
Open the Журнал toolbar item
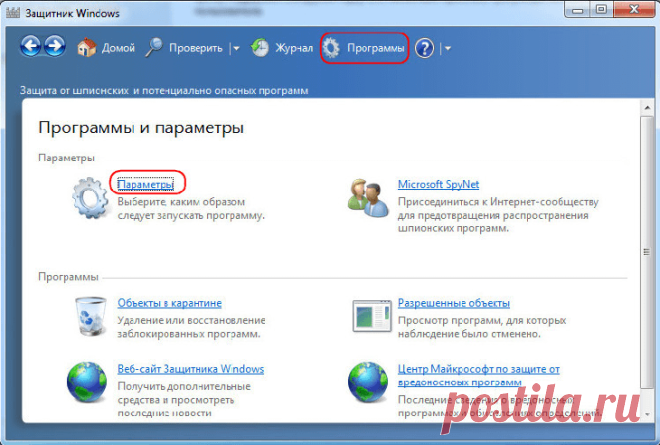(x=294, y=48)
